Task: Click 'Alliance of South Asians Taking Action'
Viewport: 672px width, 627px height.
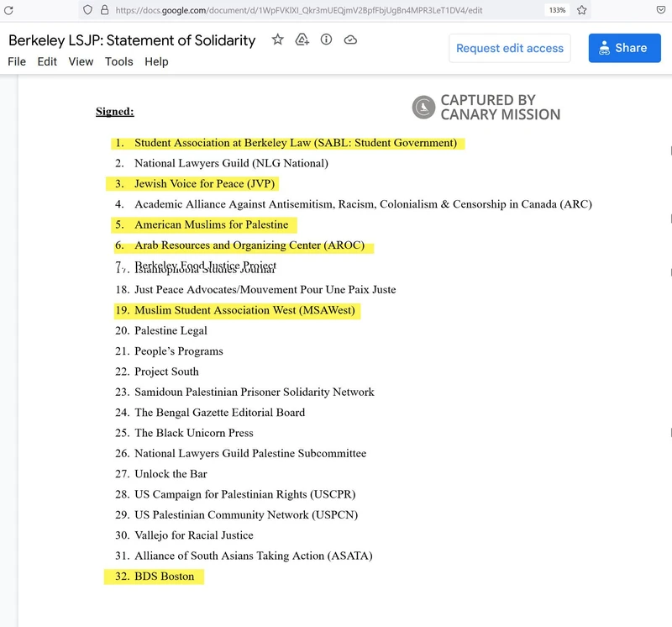Action: pos(254,556)
